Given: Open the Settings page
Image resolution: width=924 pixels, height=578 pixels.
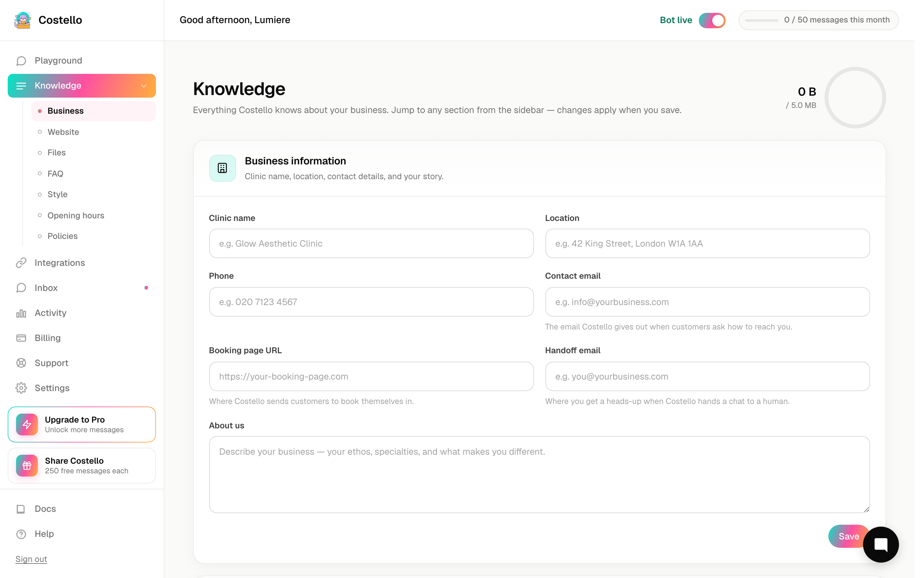Looking at the screenshot, I should tap(82, 388).
